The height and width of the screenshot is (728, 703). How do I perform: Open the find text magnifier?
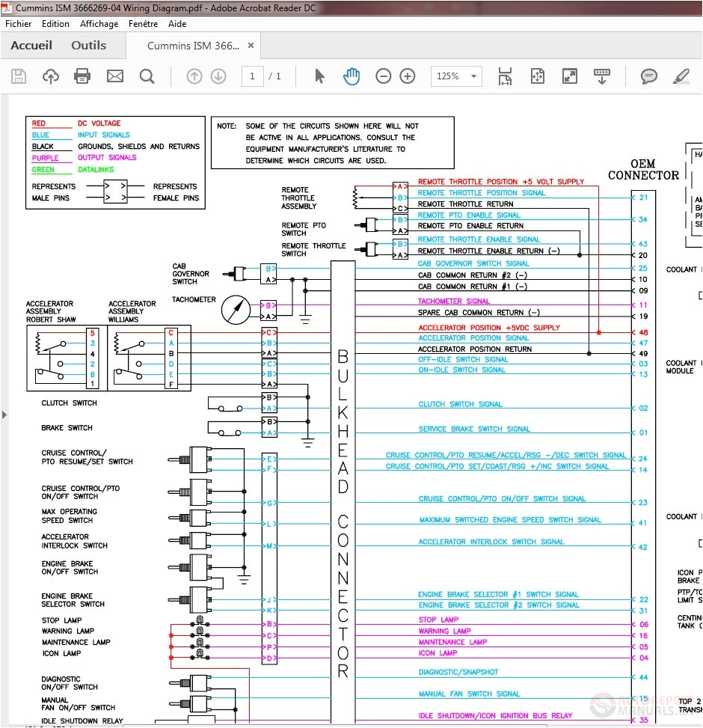tap(147, 76)
